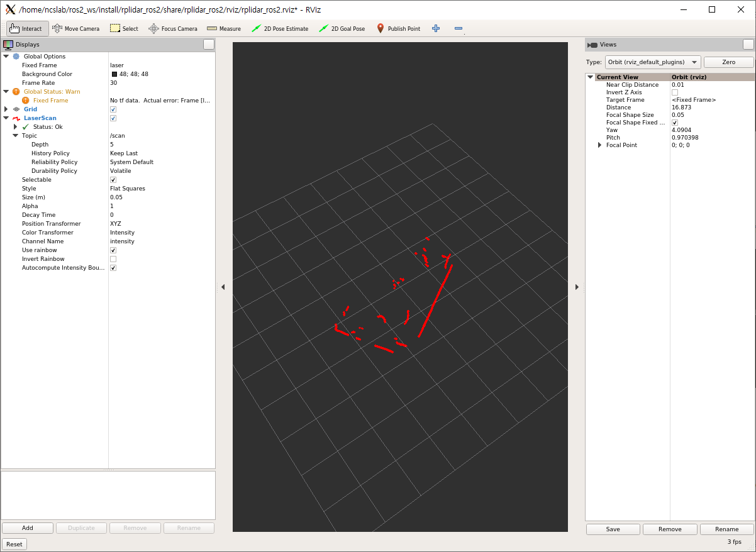
Task: Uncheck the LaserScan display checkbox
Action: coord(113,118)
